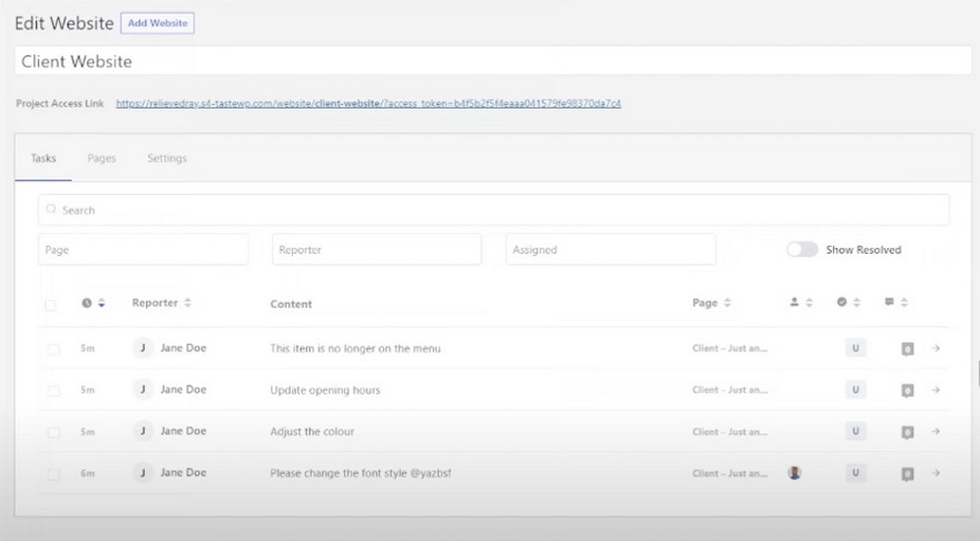Click Jane Doe avatar in menu item row
980x541 pixels.
[142, 348]
